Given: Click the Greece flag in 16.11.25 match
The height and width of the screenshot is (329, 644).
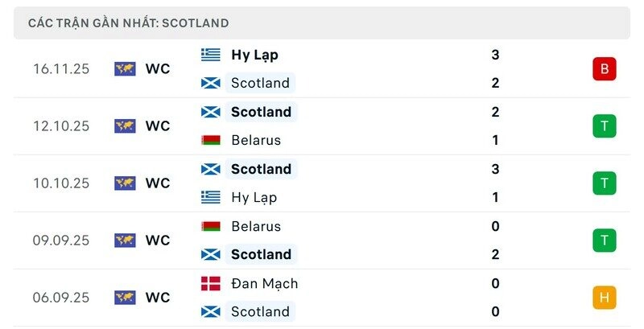Looking at the screenshot, I should (x=211, y=55).
